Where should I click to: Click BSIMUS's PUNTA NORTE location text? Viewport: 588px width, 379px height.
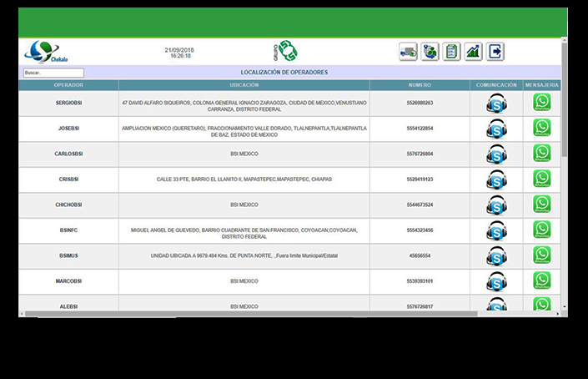click(x=244, y=256)
